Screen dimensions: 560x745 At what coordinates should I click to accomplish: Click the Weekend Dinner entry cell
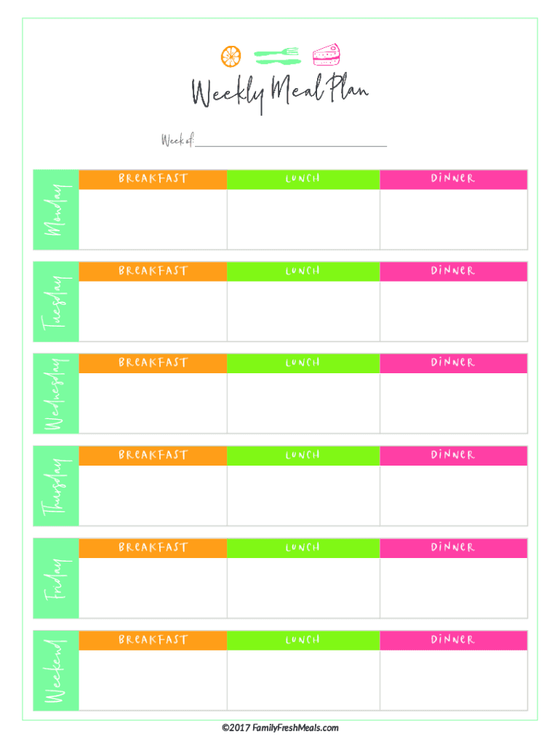point(453,680)
